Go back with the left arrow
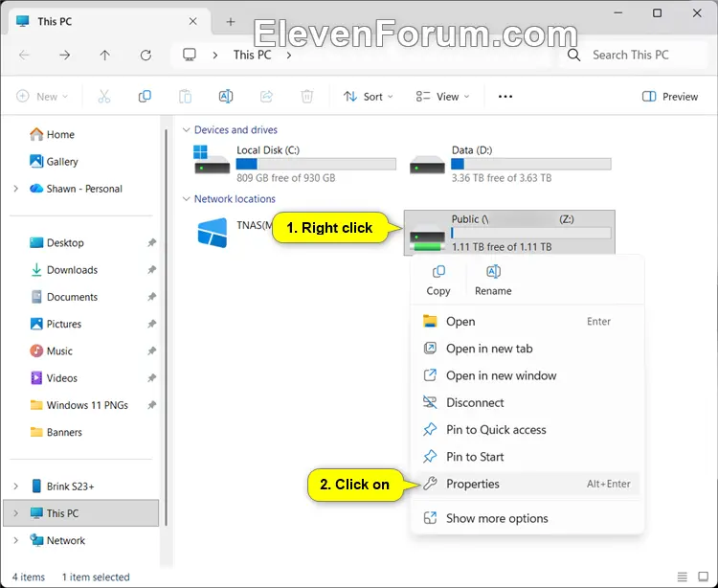Screen dimensions: 718x588 click(24, 56)
